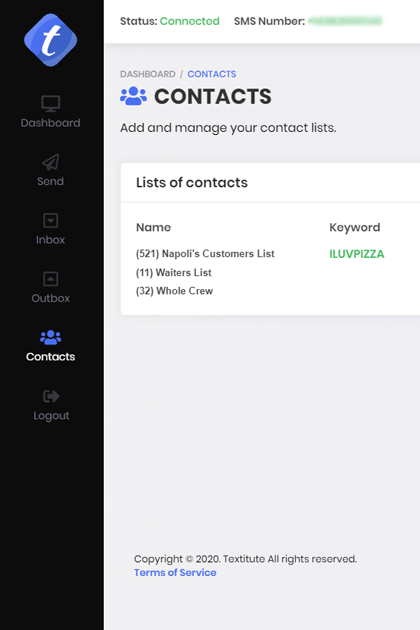Click the Connected status text
420x630 pixels.
click(190, 21)
